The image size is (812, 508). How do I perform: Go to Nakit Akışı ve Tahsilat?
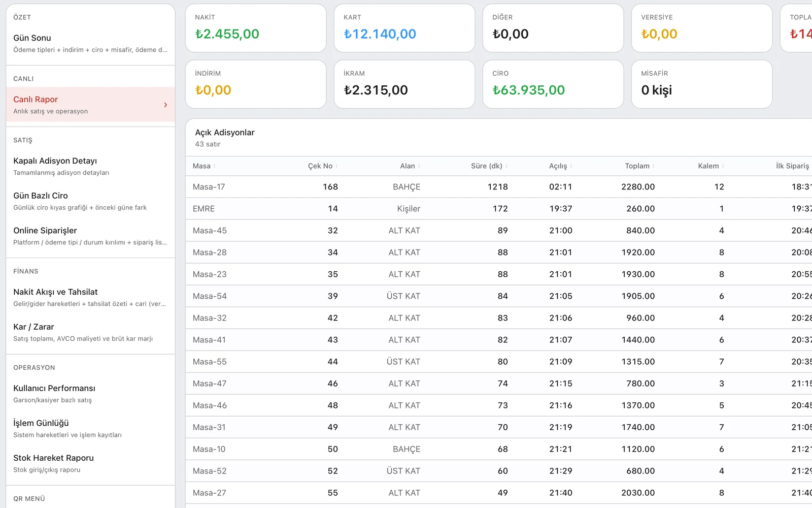click(90, 297)
